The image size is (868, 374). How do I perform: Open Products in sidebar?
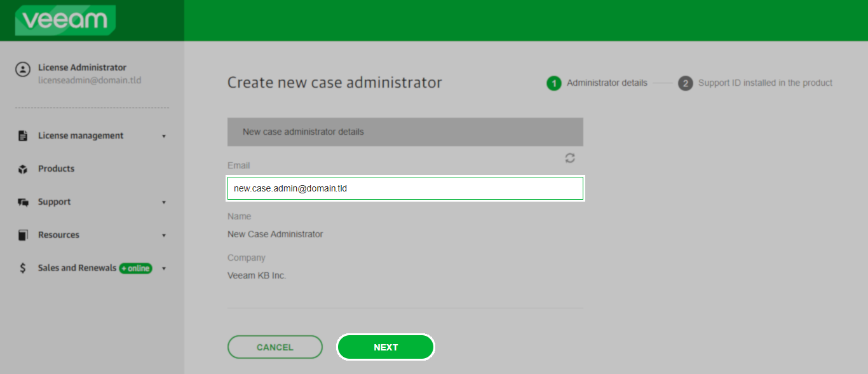click(56, 169)
